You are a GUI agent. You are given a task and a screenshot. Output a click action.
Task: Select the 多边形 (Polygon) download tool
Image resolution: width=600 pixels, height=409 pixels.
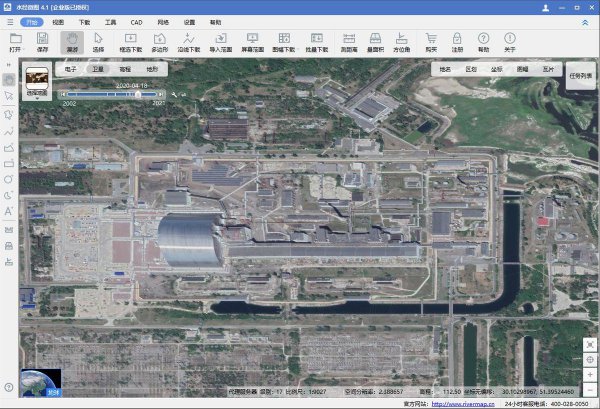click(160, 41)
